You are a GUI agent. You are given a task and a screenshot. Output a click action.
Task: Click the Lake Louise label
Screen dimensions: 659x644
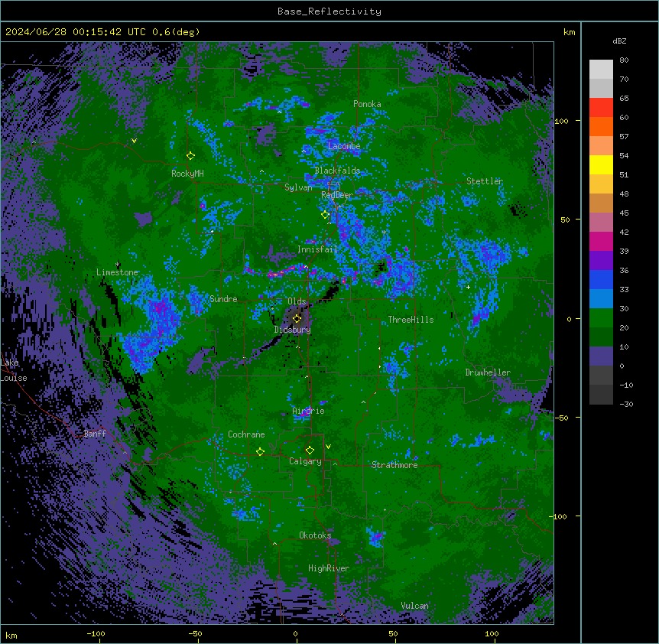point(14,370)
